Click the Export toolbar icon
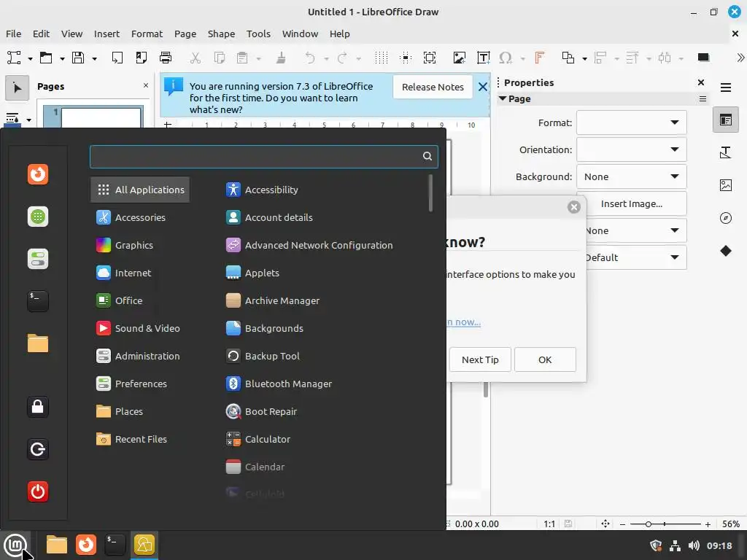Screen dimensions: 747x560 (x=117, y=58)
